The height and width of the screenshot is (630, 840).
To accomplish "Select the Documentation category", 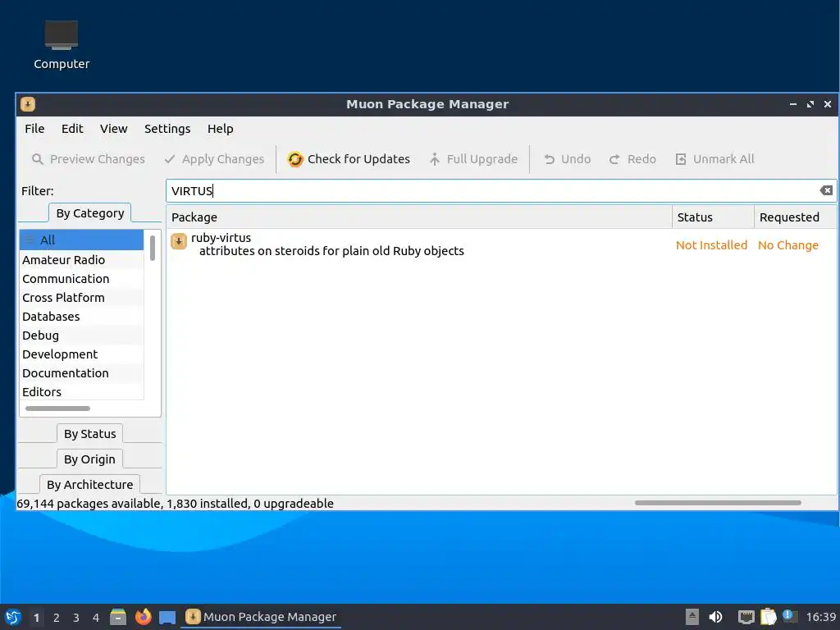I will click(81, 373).
